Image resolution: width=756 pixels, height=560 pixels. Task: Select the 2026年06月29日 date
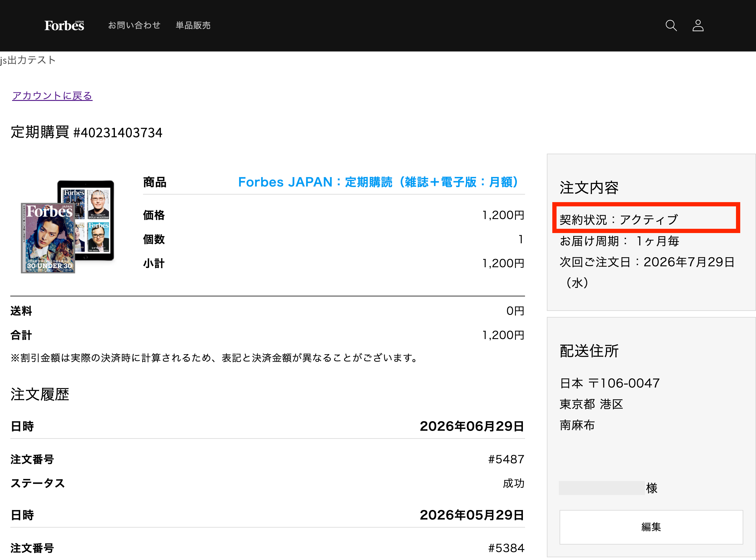472,426
